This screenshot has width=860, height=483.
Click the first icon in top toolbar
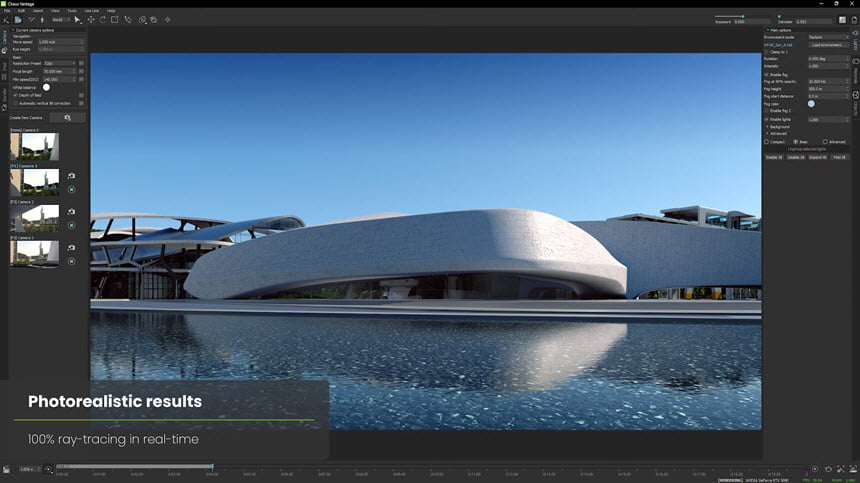pyautogui.click(x=6, y=20)
